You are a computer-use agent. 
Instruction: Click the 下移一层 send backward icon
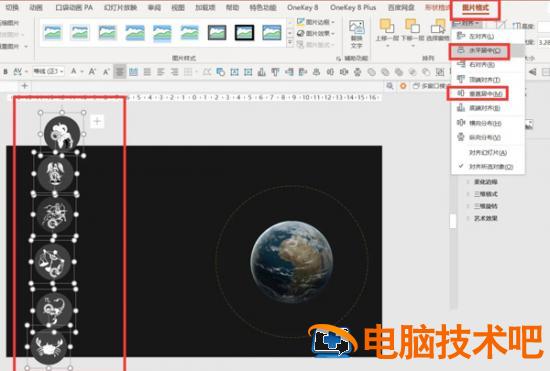[x=412, y=27]
